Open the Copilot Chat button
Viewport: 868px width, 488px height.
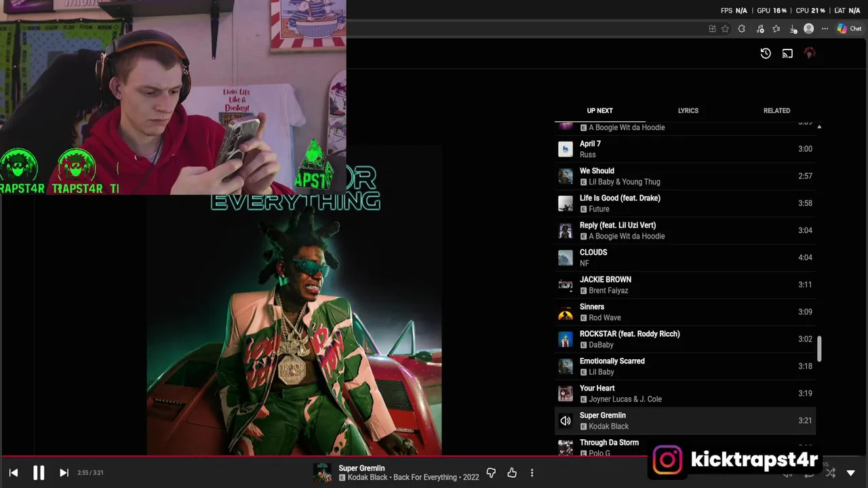pyautogui.click(x=849, y=28)
